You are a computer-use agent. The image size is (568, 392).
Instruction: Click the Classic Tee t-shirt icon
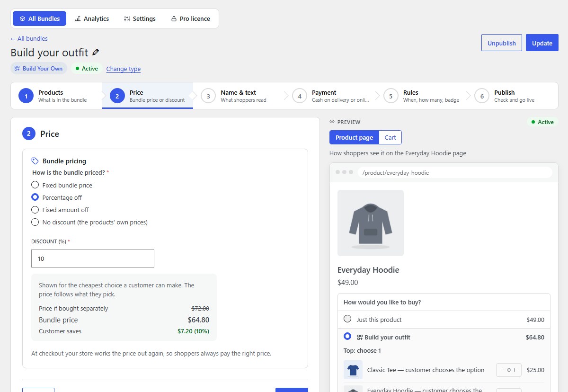[x=353, y=370]
